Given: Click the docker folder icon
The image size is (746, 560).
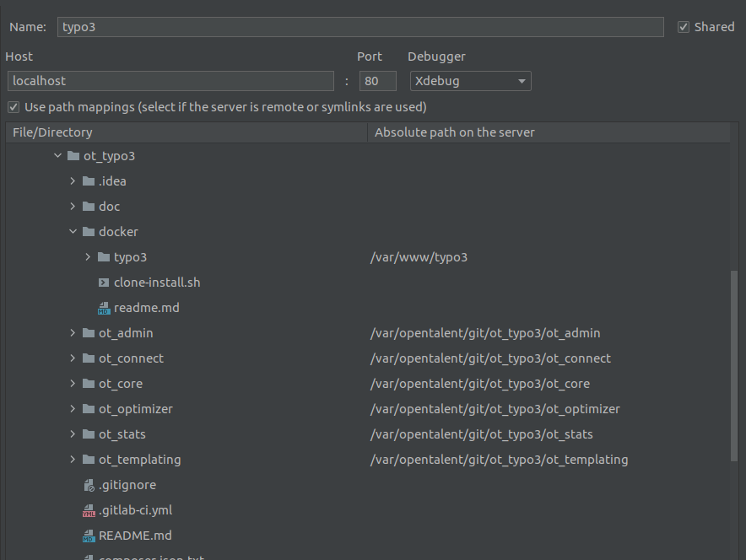Looking at the screenshot, I should pyautogui.click(x=89, y=231).
